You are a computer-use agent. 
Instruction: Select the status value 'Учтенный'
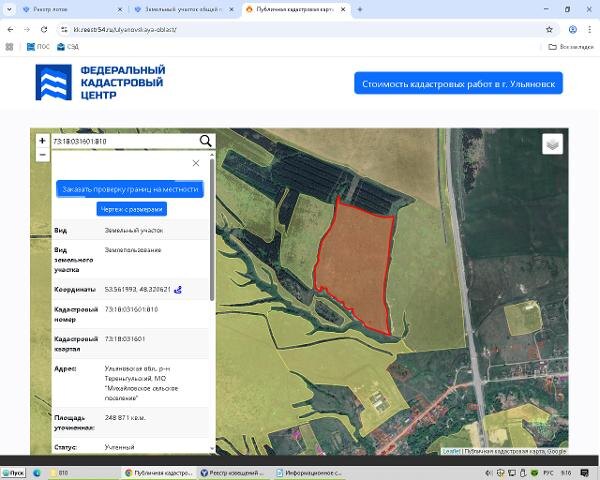(119, 447)
